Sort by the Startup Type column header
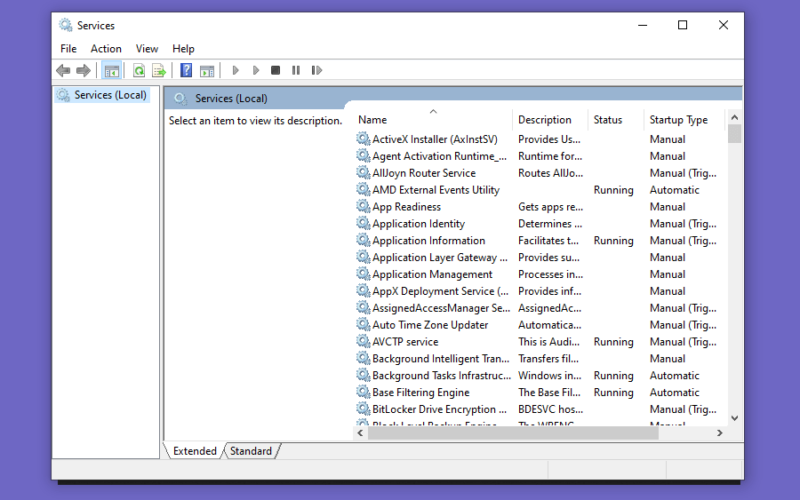 point(684,119)
